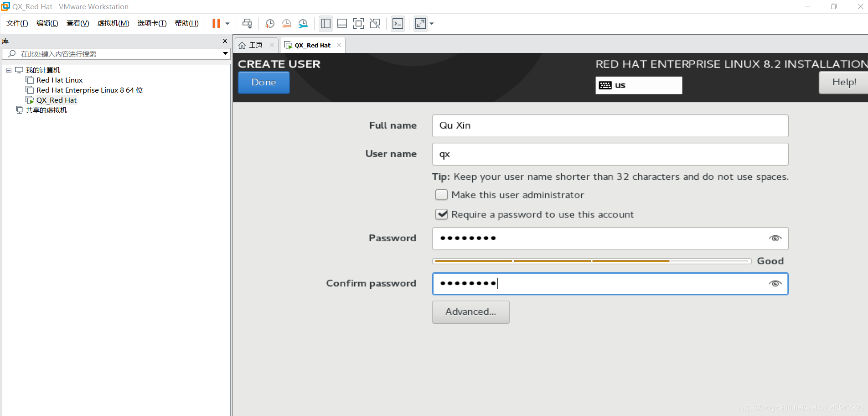Reveal Confirm password with eye icon
Image resolution: width=868 pixels, height=416 pixels.
click(775, 284)
